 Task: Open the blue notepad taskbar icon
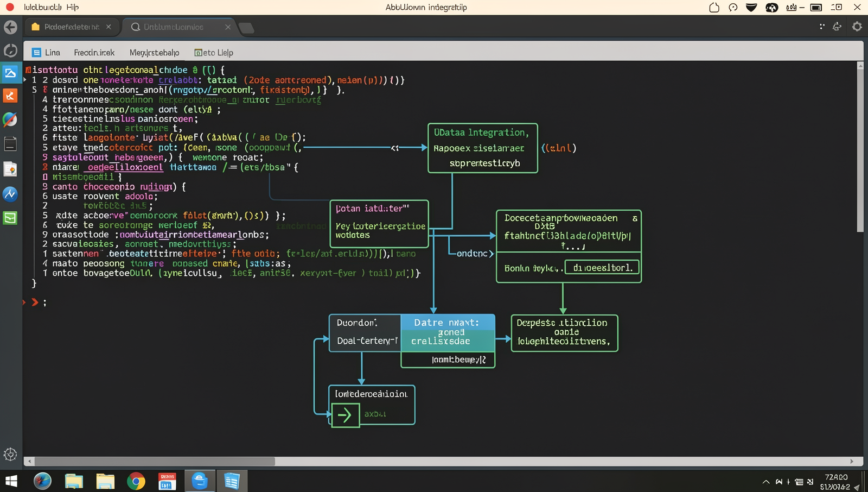coord(232,481)
